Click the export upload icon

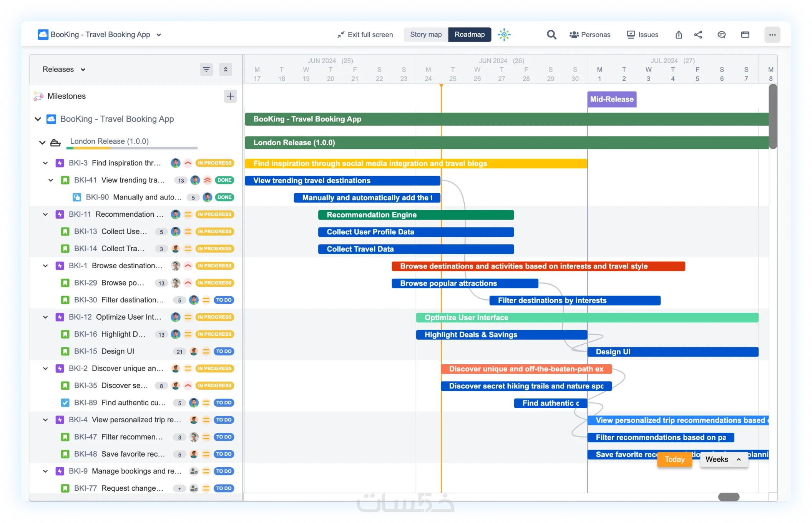[679, 35]
